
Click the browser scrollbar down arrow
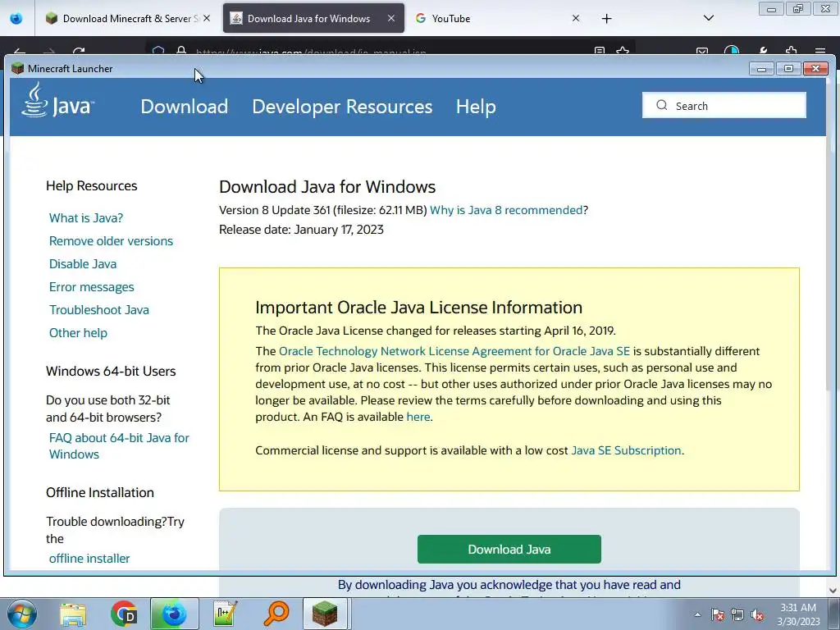pyautogui.click(x=833, y=590)
